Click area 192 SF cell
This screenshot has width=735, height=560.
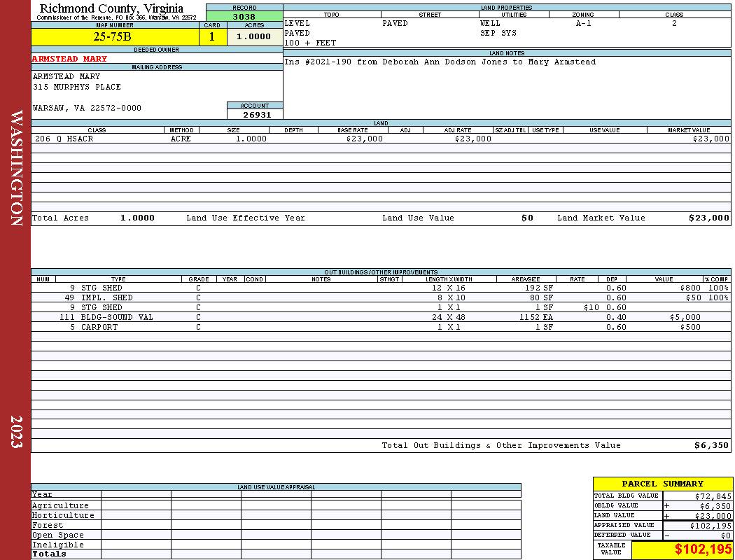[539, 288]
